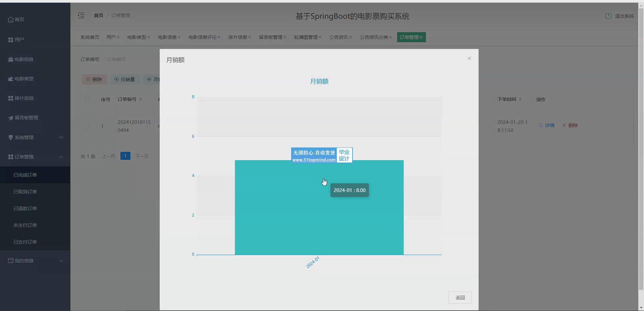
Task: Click the 下一页 pagination button
Action: tap(142, 156)
